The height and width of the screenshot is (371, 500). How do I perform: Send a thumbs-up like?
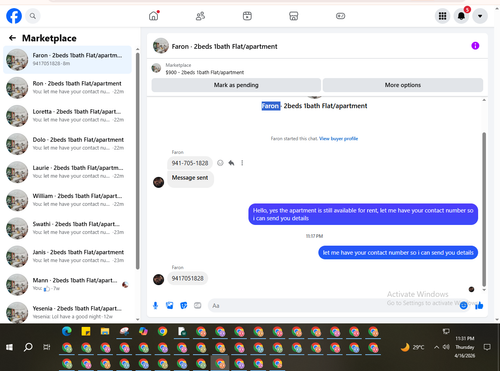click(x=479, y=305)
